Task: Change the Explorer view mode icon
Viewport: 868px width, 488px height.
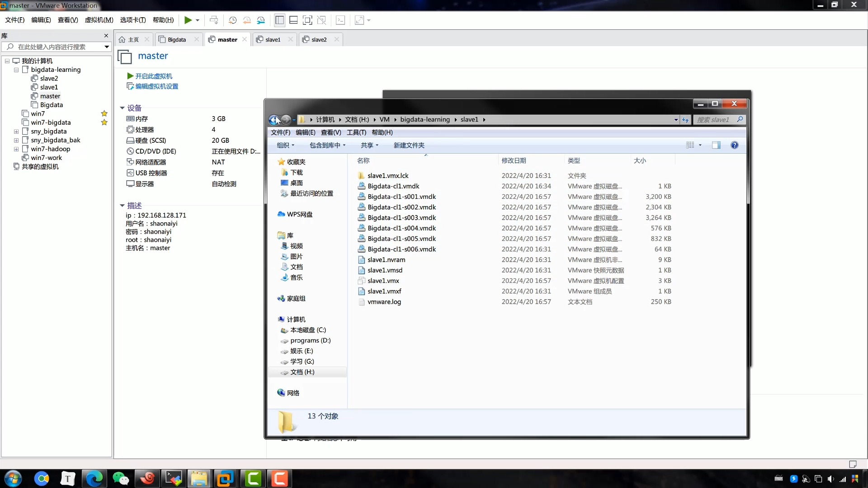Action: click(x=690, y=145)
